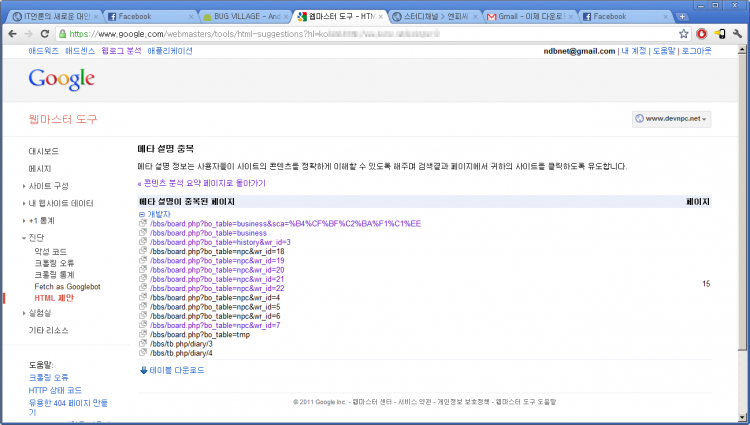Click the Google logo
This screenshot has width=750, height=425.
[x=61, y=79]
